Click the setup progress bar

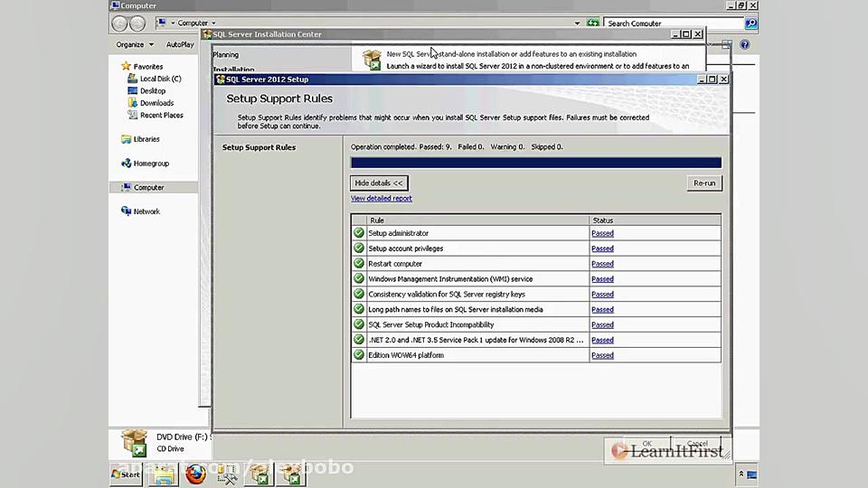[x=536, y=163]
